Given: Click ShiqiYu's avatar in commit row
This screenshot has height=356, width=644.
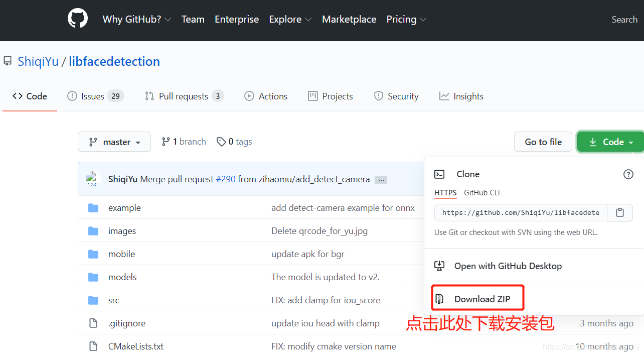Looking at the screenshot, I should click(x=93, y=179).
